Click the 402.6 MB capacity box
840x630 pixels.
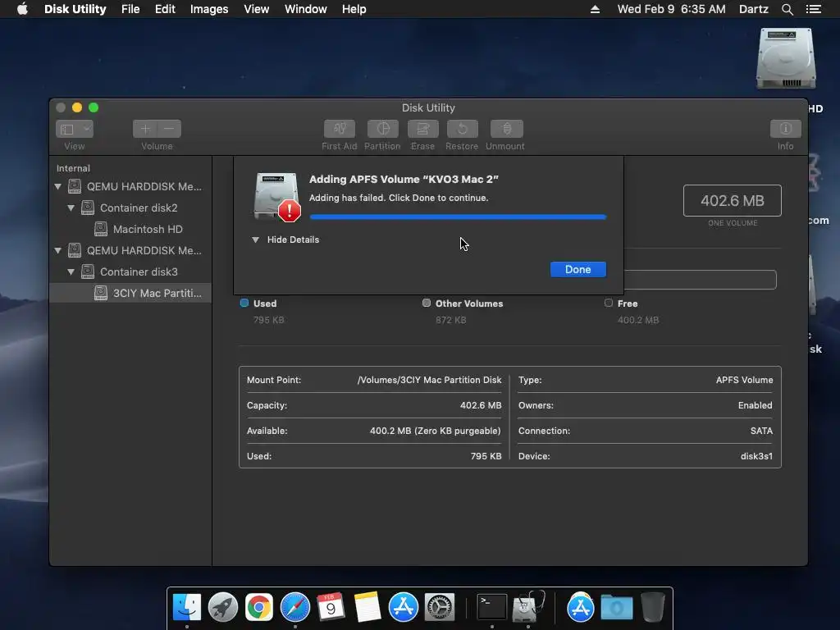pos(733,200)
